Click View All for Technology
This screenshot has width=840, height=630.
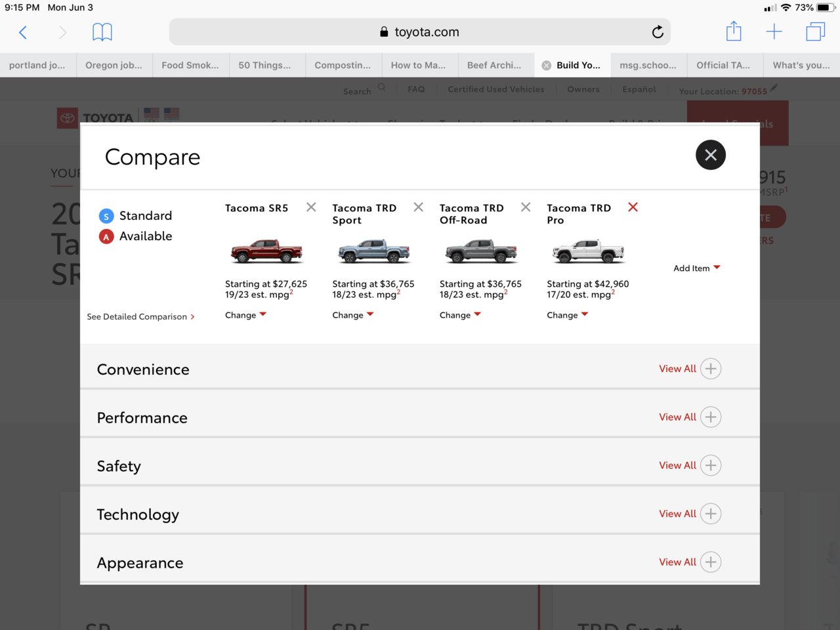[677, 514]
